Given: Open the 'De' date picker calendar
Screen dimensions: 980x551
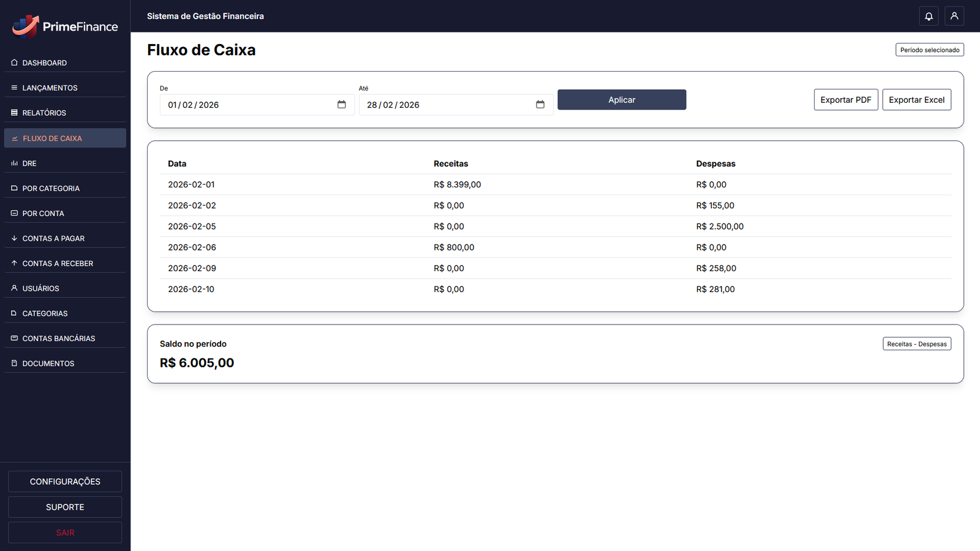Looking at the screenshot, I should 341,105.
